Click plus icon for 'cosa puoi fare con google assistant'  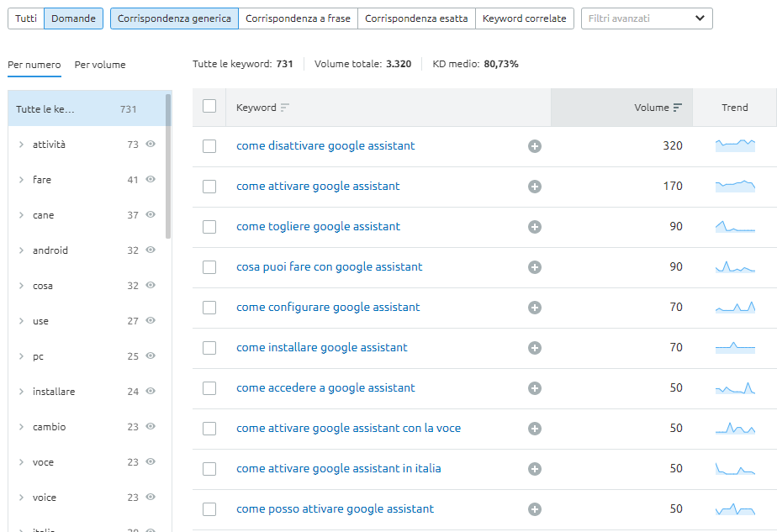(534, 267)
